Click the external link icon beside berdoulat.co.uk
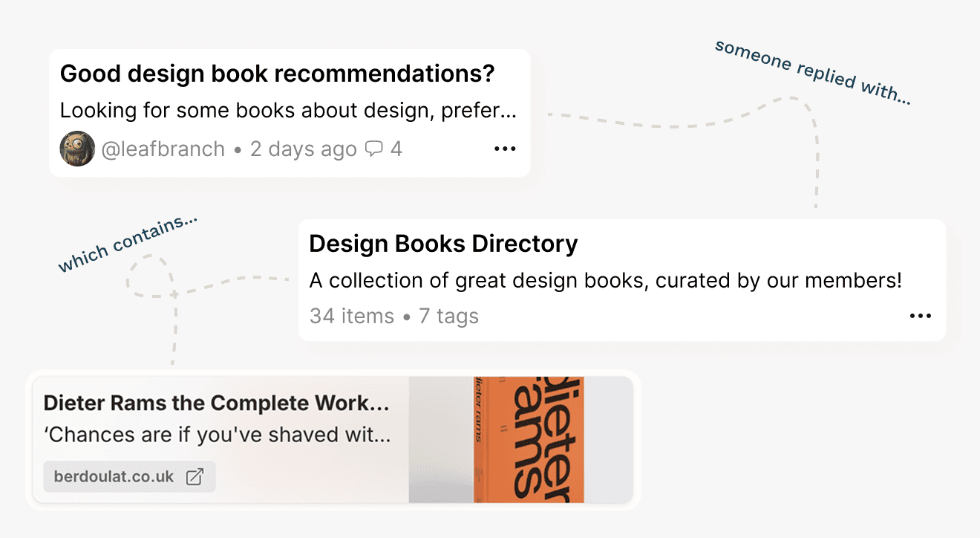Image resolution: width=980 pixels, height=538 pixels. coord(195,477)
